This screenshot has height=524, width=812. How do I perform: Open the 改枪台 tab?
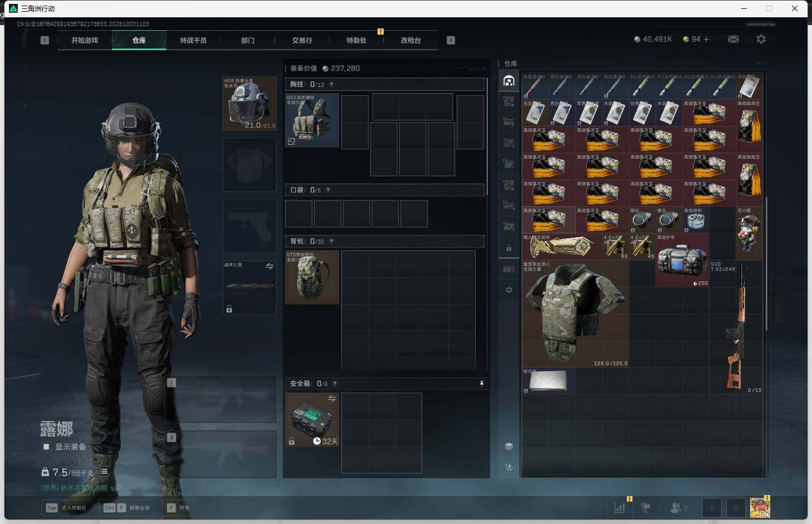pos(411,40)
